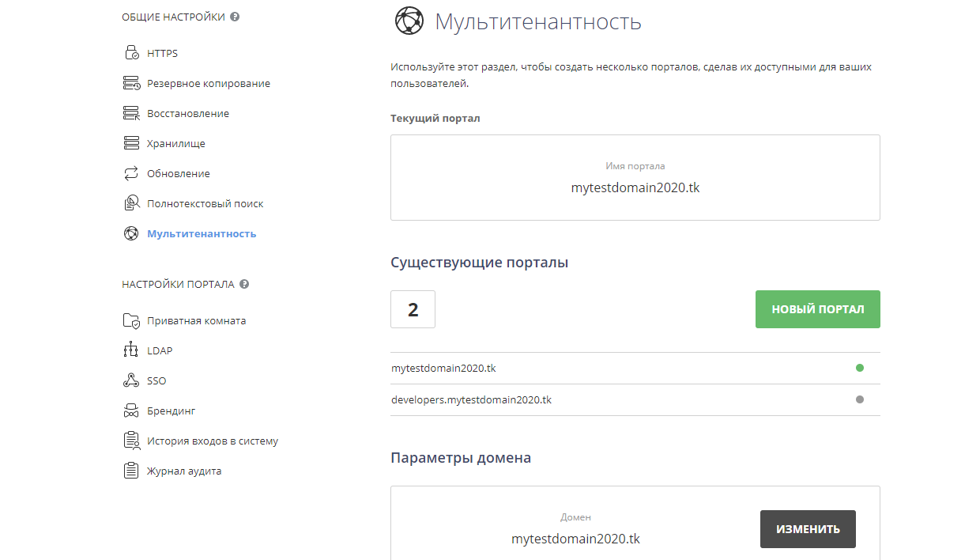Click current portal name mytestdomain2020.tk
This screenshot has width=980, height=560.
[635, 188]
